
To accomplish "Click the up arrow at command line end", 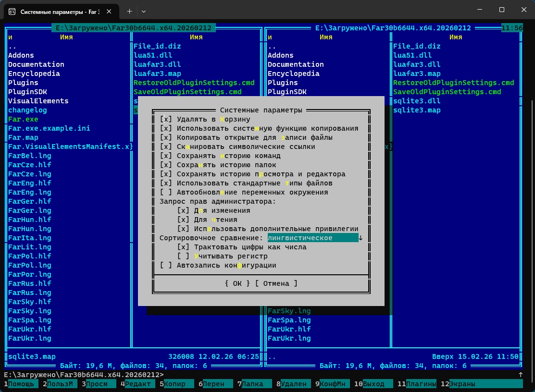I will tap(520, 375).
